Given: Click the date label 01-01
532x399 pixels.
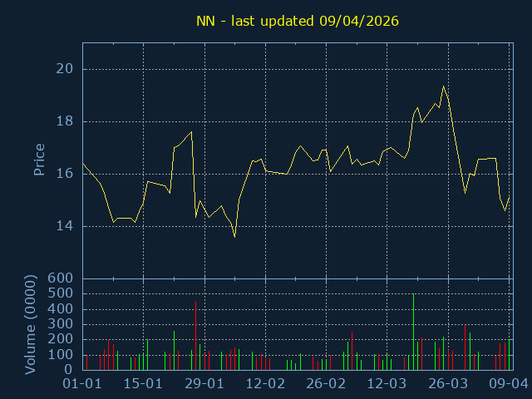Looking at the screenshot, I should click(82, 384).
